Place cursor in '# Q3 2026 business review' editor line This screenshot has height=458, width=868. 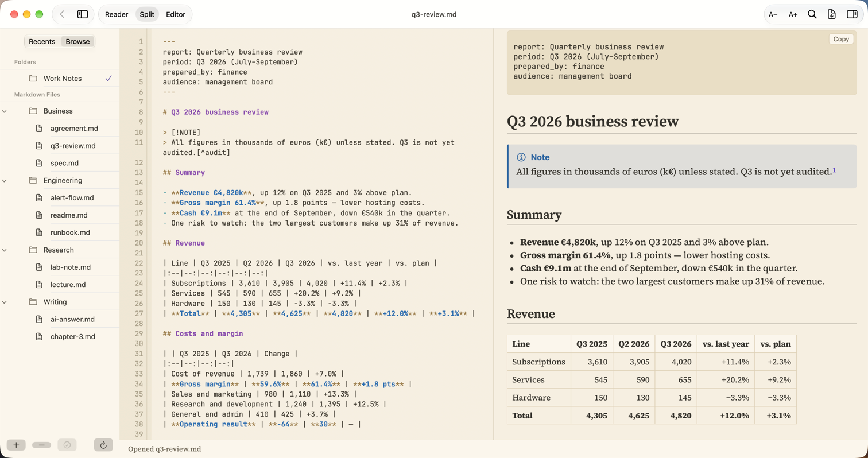point(216,112)
